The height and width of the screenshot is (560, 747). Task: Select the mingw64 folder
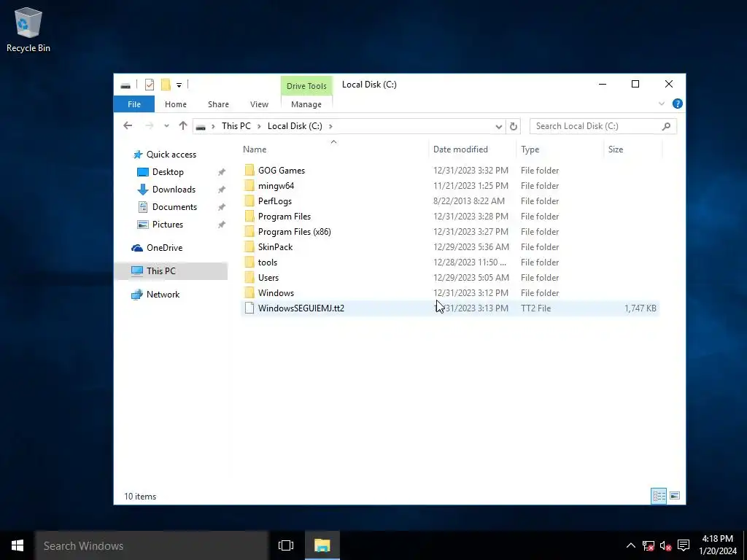click(276, 186)
